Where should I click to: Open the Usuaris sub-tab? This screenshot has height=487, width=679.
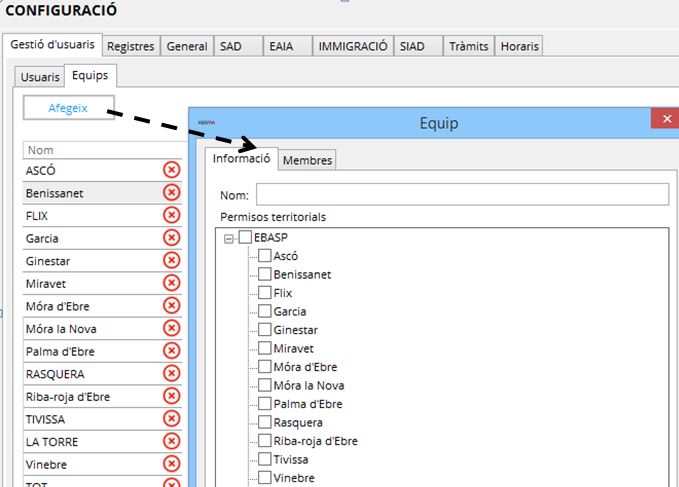[40, 76]
